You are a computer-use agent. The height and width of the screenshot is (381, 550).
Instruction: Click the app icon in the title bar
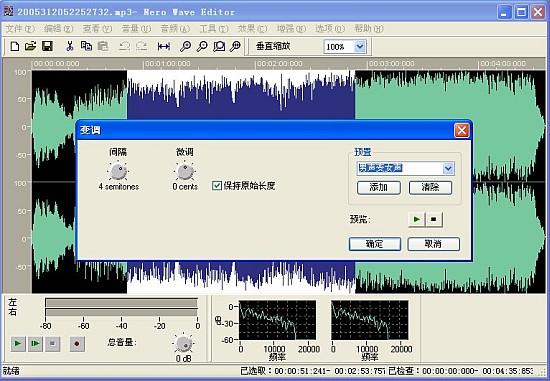8,12
